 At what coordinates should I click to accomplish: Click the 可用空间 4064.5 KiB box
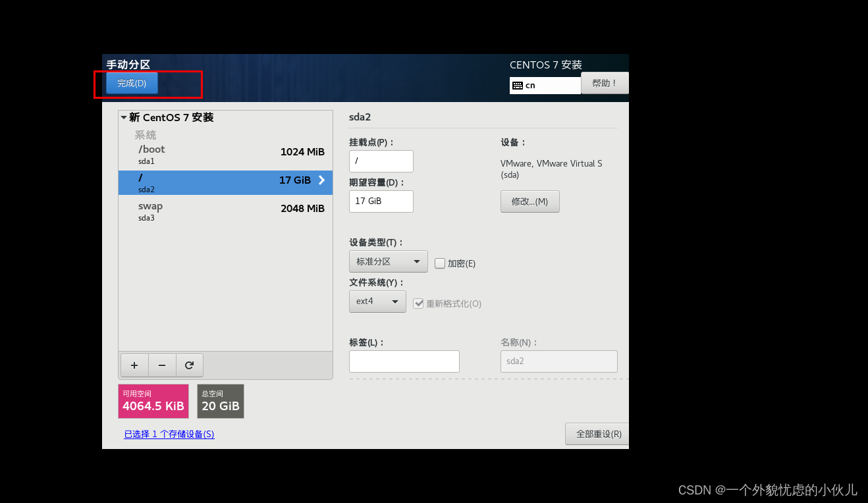pyautogui.click(x=153, y=402)
